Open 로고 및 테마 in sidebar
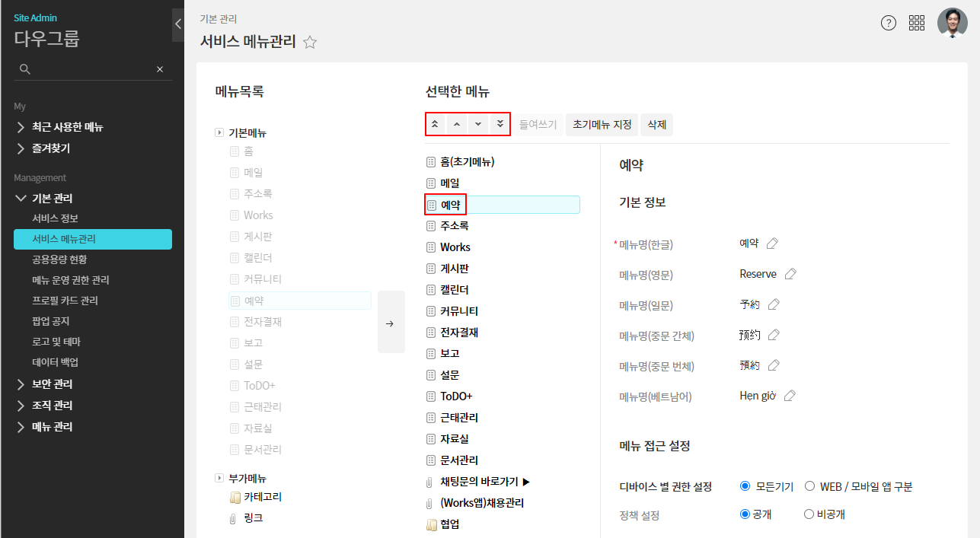 coord(56,342)
